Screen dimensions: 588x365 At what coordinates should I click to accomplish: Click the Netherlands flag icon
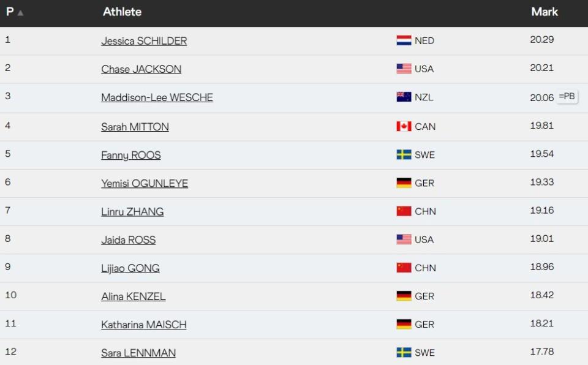pos(404,41)
